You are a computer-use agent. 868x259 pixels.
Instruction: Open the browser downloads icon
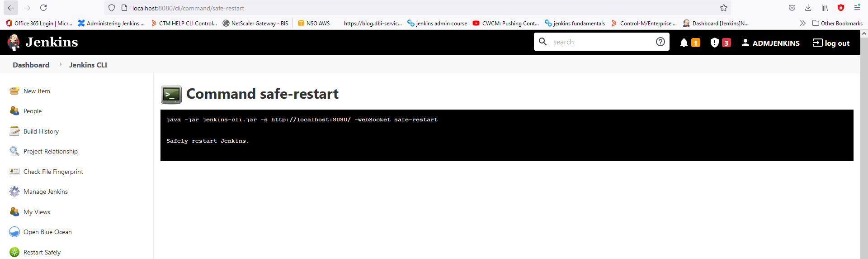pyautogui.click(x=808, y=8)
